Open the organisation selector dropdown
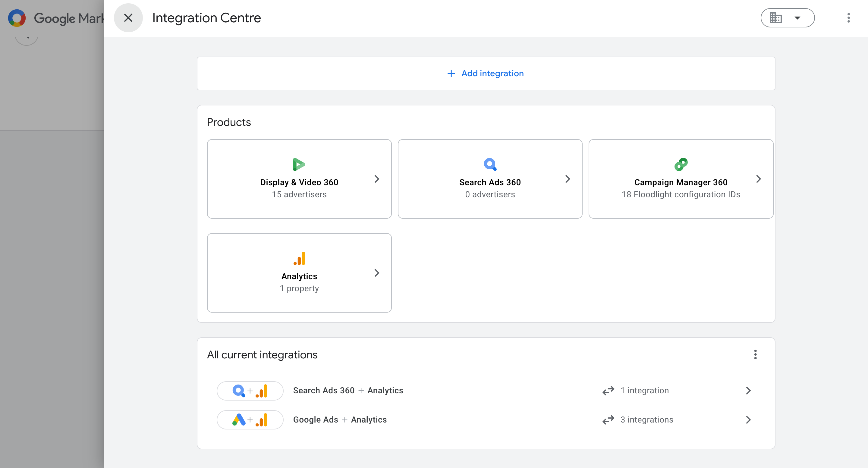 [787, 18]
